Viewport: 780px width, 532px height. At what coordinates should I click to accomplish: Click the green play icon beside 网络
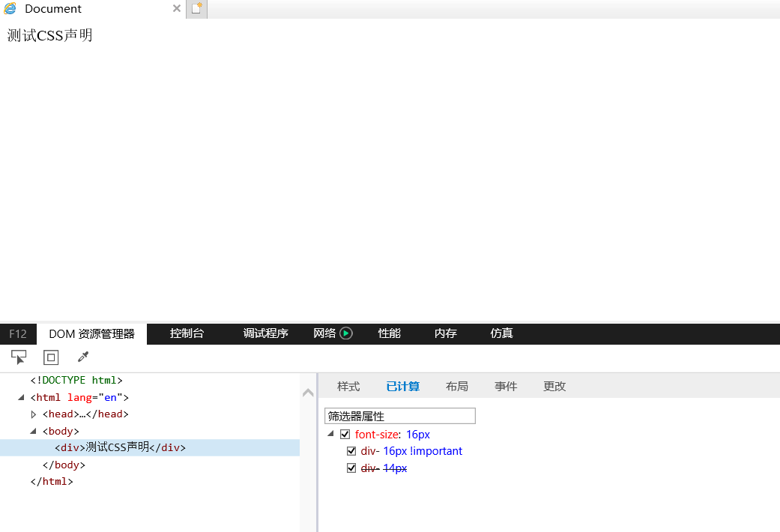click(346, 333)
